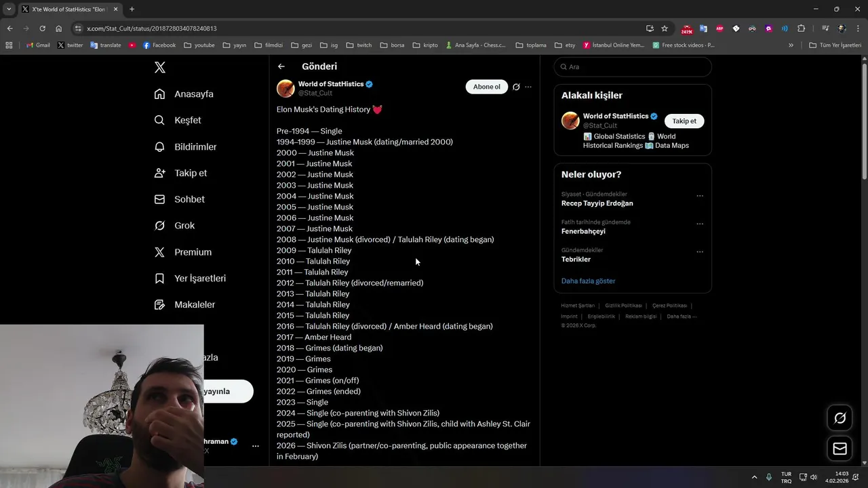Open site information icon in address bar

tap(78, 28)
